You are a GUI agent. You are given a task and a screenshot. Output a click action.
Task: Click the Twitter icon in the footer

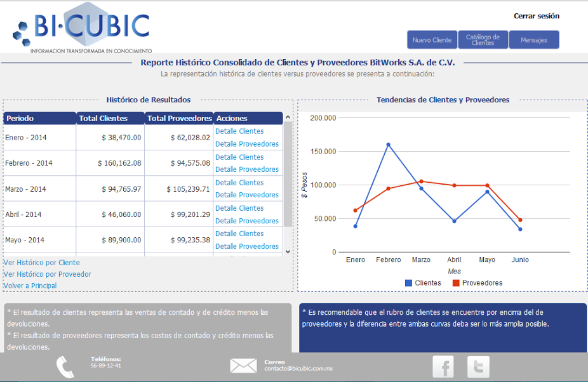click(478, 367)
